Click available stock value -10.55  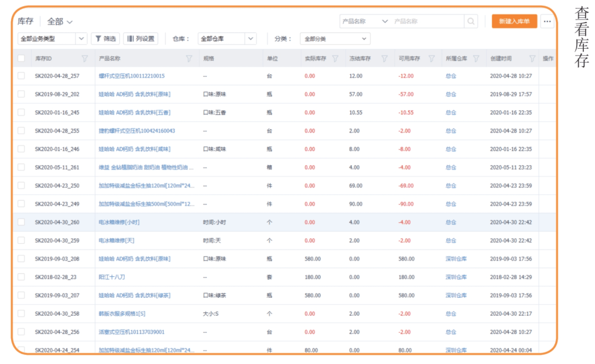(406, 113)
